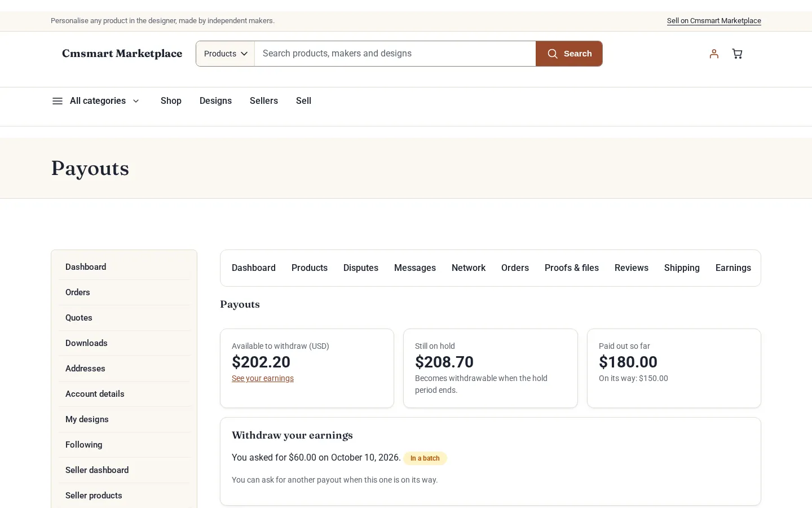The height and width of the screenshot is (508, 812).
Task: Open the Sellers menu item
Action: [x=264, y=101]
